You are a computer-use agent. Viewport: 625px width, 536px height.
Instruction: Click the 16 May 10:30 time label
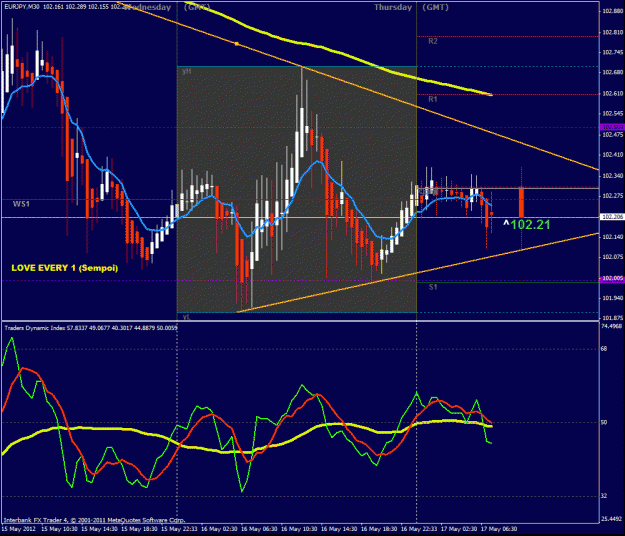[299, 529]
